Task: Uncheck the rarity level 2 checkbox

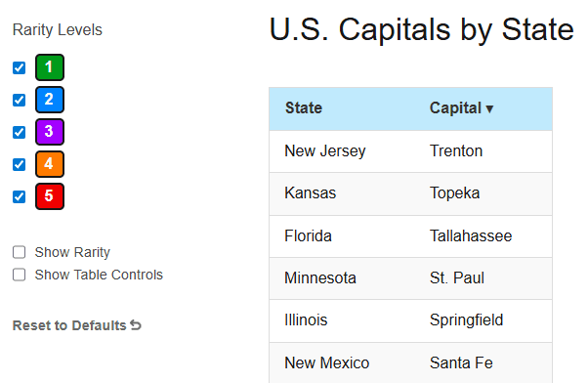Action: [x=20, y=101]
